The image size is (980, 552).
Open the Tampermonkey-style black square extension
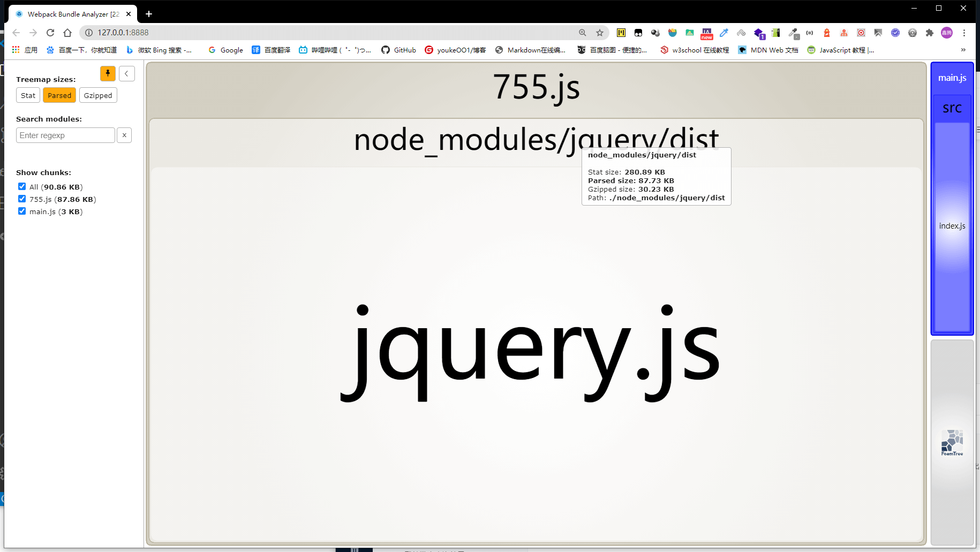638,33
